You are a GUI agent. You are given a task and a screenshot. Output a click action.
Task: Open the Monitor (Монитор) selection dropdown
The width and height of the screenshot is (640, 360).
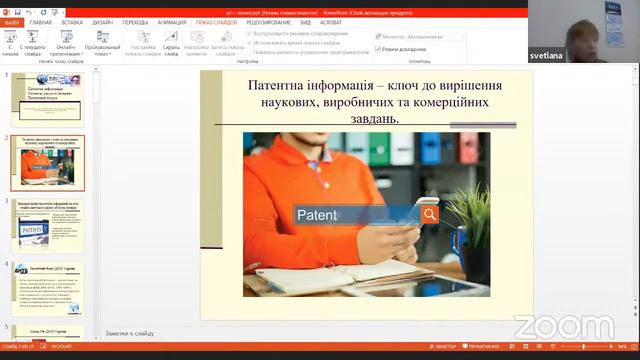click(435, 37)
